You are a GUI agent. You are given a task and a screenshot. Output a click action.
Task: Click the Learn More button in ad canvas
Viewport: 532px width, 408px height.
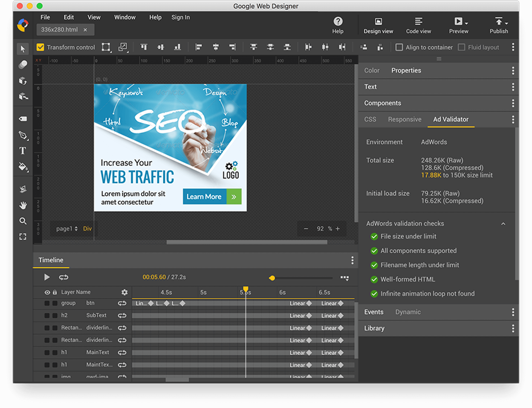[212, 196]
